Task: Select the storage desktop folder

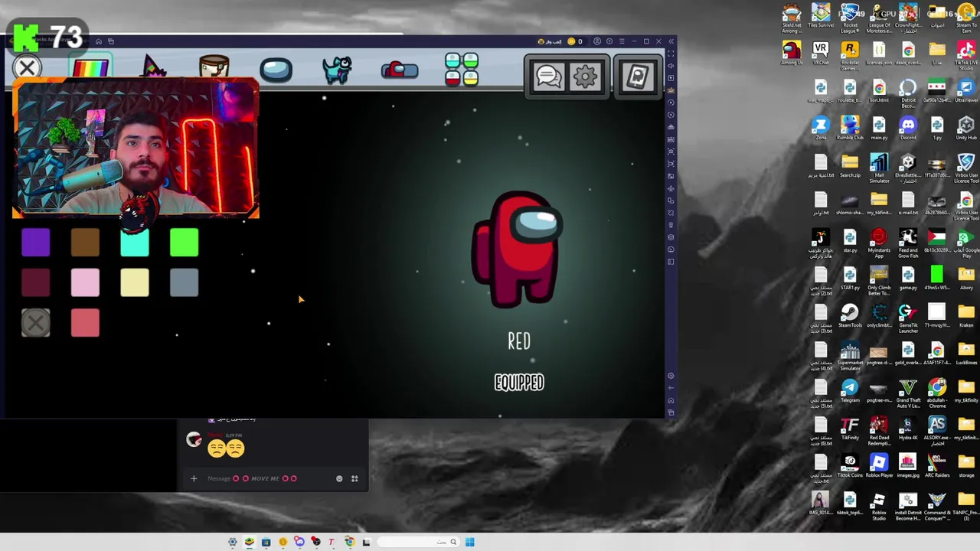Action: point(966,466)
